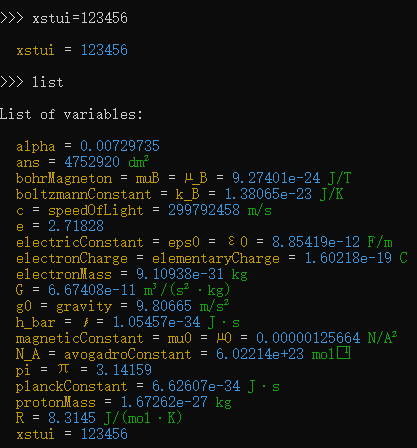Click the missing-glyph box after mol
This screenshot has height=448, width=417.
pyautogui.click(x=343, y=353)
